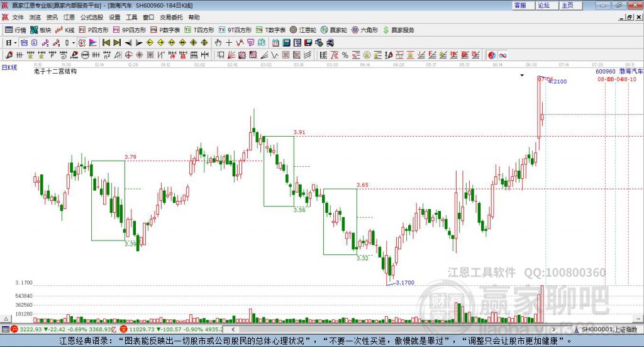644x347 pixels.
Task: Open the P四方形 tool
Action: point(94,30)
